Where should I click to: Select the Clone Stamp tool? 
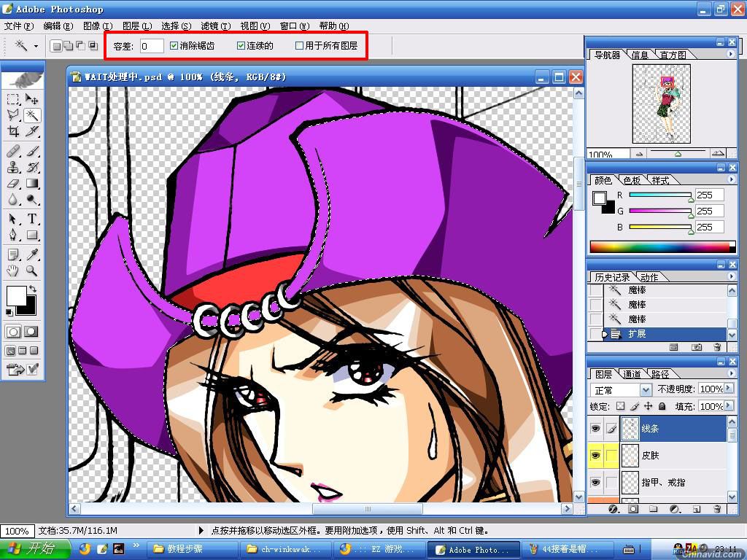pyautogui.click(x=13, y=167)
